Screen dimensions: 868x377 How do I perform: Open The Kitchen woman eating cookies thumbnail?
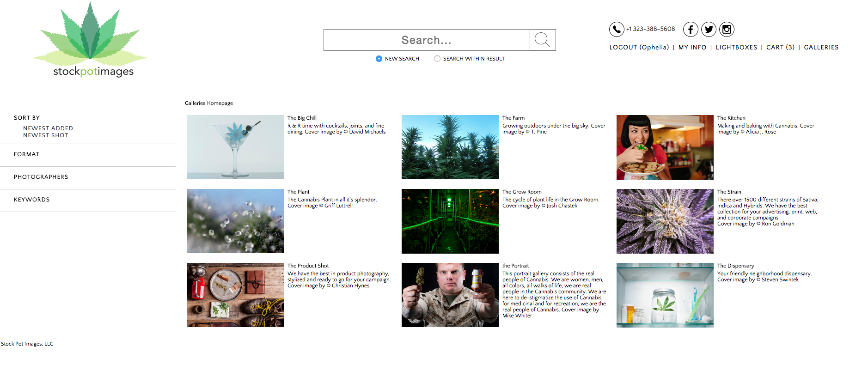click(665, 147)
